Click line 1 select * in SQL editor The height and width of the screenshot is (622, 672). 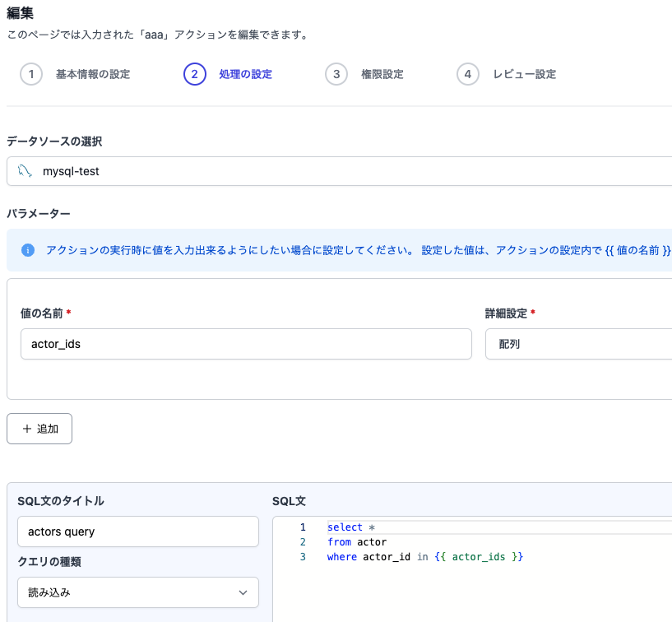pos(351,527)
